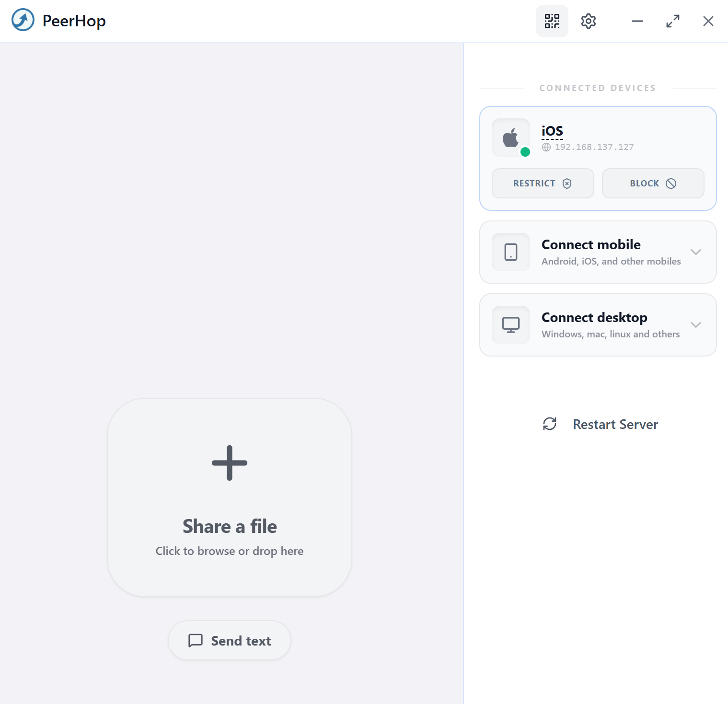This screenshot has width=728, height=704.
Task: Click the restart server refresh icon
Action: click(549, 424)
